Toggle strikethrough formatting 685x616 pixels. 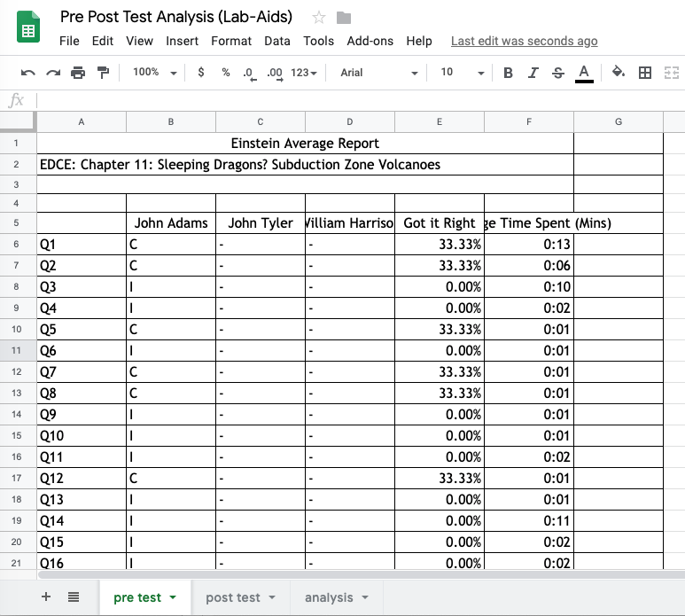(x=557, y=73)
